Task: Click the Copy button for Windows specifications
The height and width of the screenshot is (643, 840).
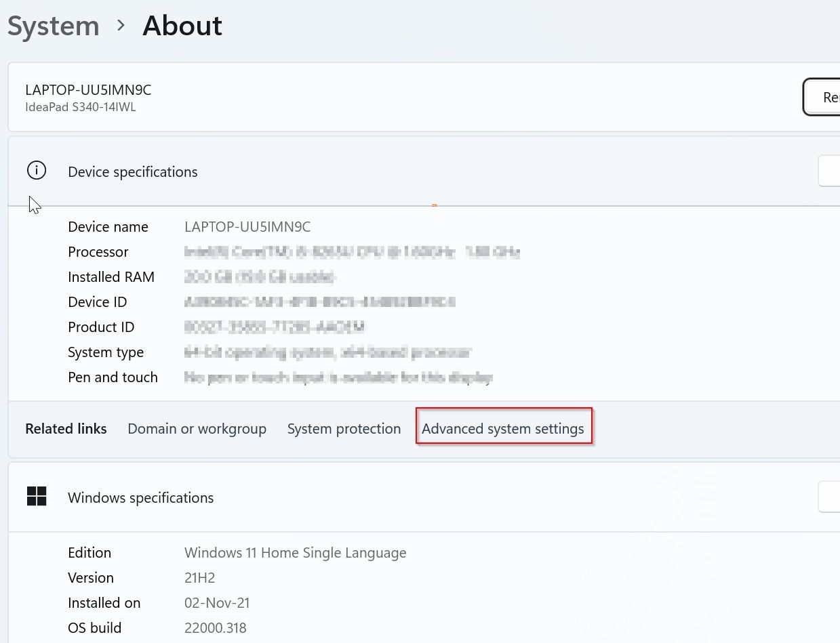Action: [x=829, y=497]
